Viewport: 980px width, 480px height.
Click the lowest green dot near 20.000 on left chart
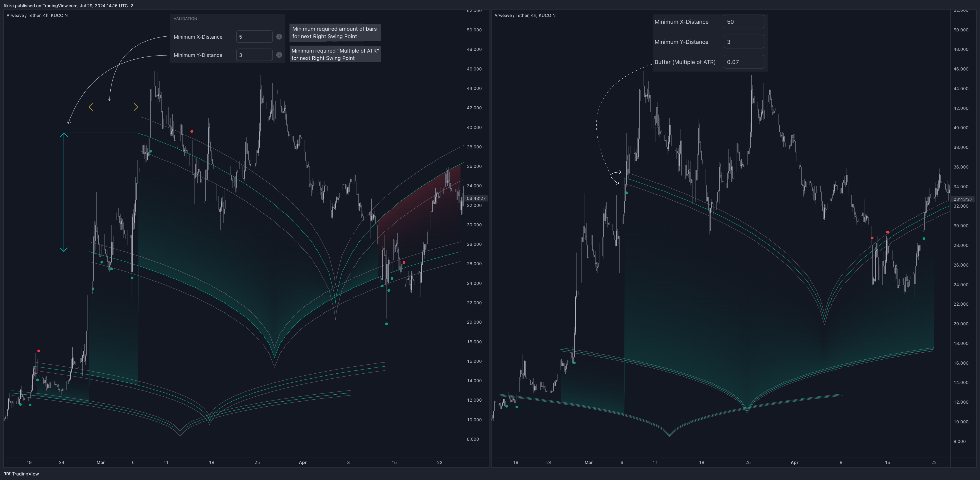coord(387,324)
